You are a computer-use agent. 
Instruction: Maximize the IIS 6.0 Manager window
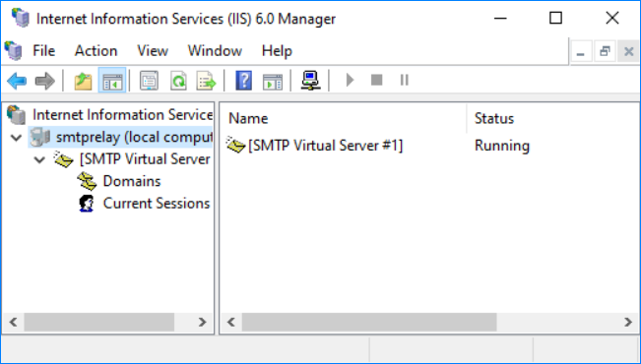point(555,18)
